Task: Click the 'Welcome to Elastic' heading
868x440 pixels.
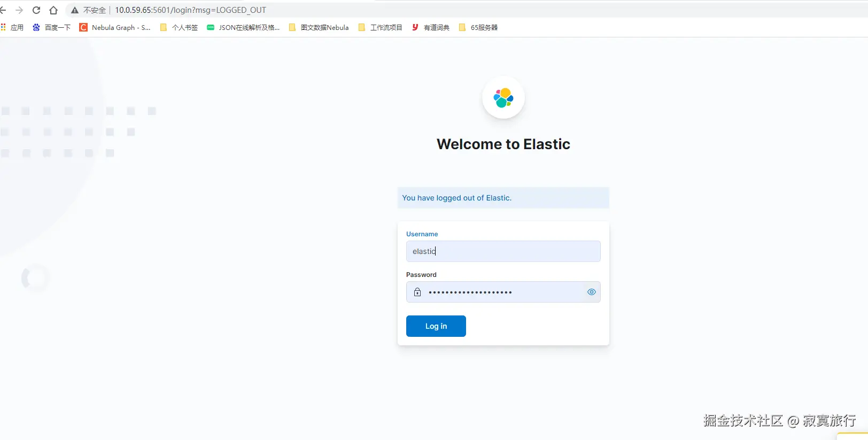Action: [503, 144]
